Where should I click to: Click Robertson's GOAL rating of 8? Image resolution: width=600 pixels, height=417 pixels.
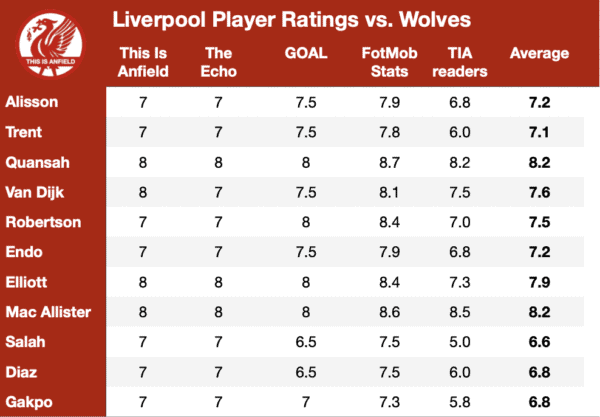[306, 222]
